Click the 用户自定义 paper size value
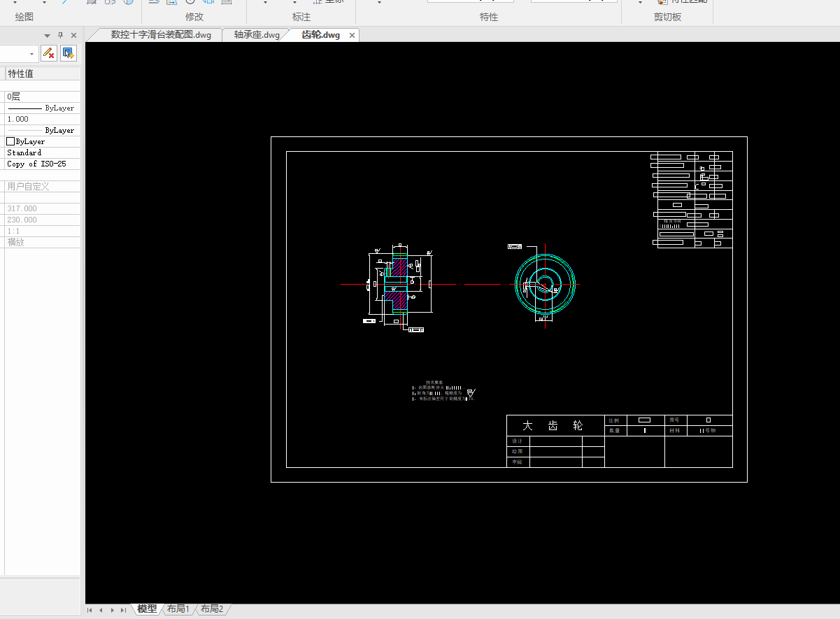Image resolution: width=840 pixels, height=619 pixels. (42, 187)
